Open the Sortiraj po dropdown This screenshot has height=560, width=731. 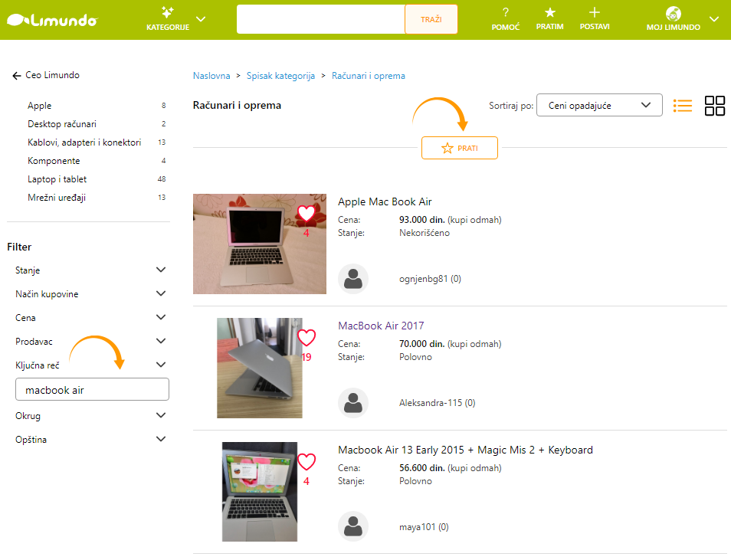tap(599, 106)
